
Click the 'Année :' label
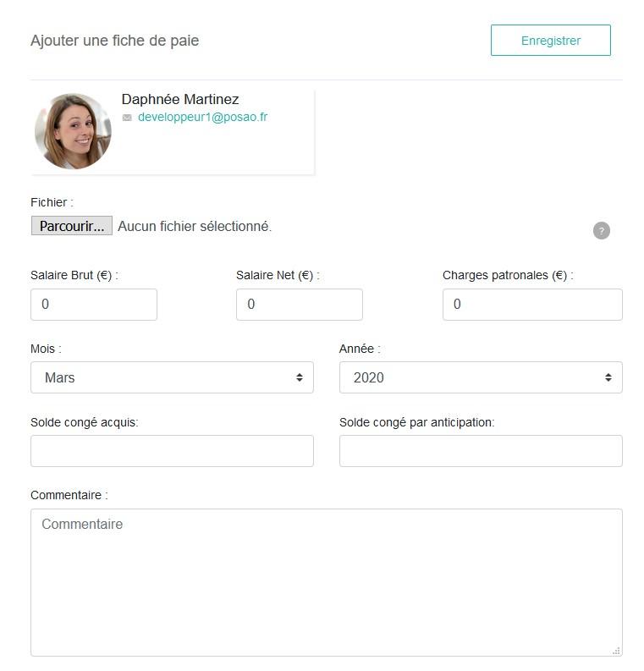coord(360,349)
